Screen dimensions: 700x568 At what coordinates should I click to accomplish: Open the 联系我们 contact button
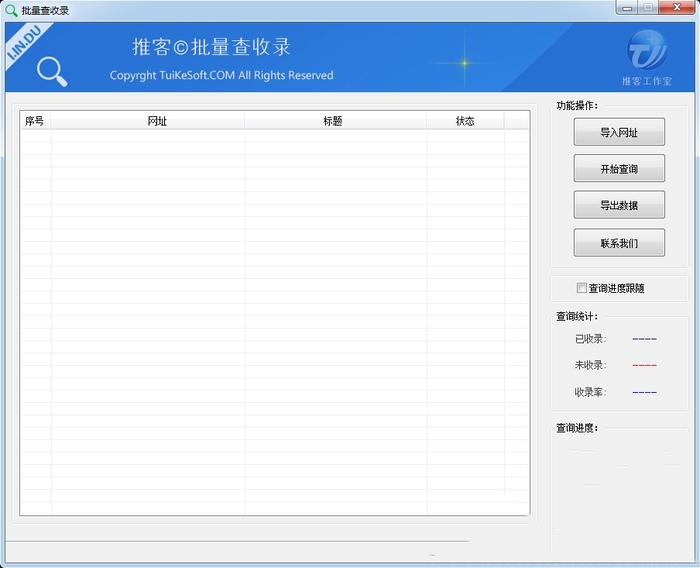click(x=619, y=243)
